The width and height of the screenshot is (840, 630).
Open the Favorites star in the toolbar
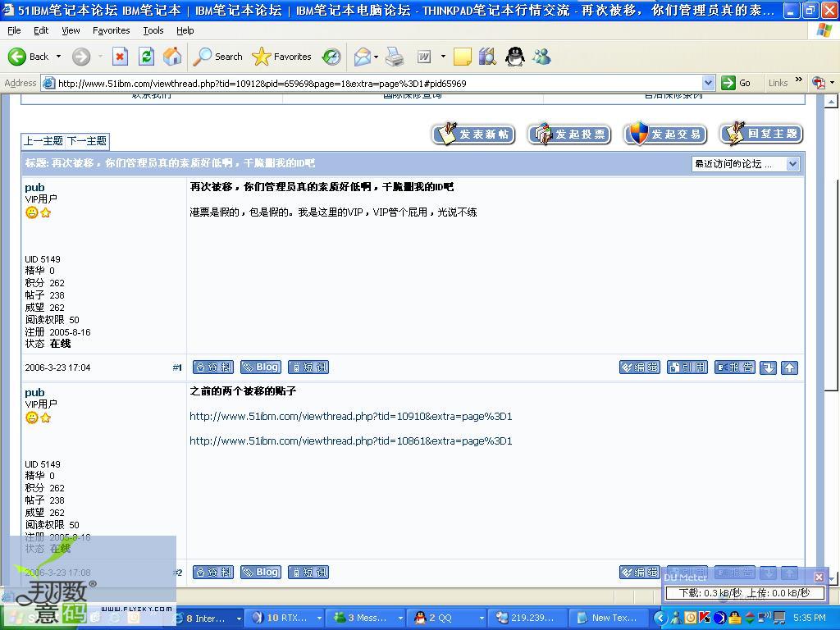282,57
